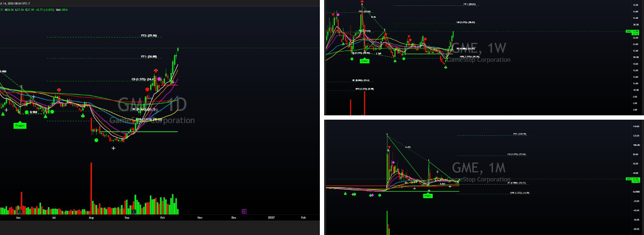The image size is (644, 235).
Task: Click the Nov label on daily time axis
Action: click(199, 218)
